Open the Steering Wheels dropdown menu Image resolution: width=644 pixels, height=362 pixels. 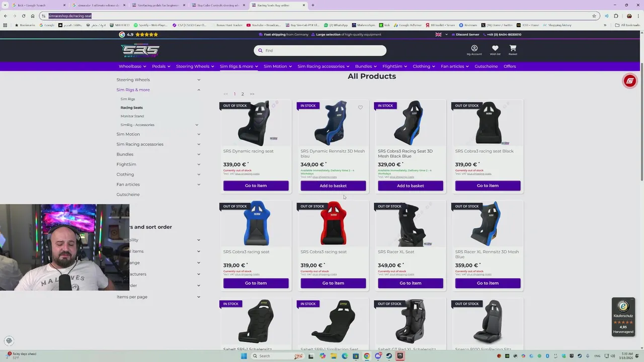click(195, 66)
